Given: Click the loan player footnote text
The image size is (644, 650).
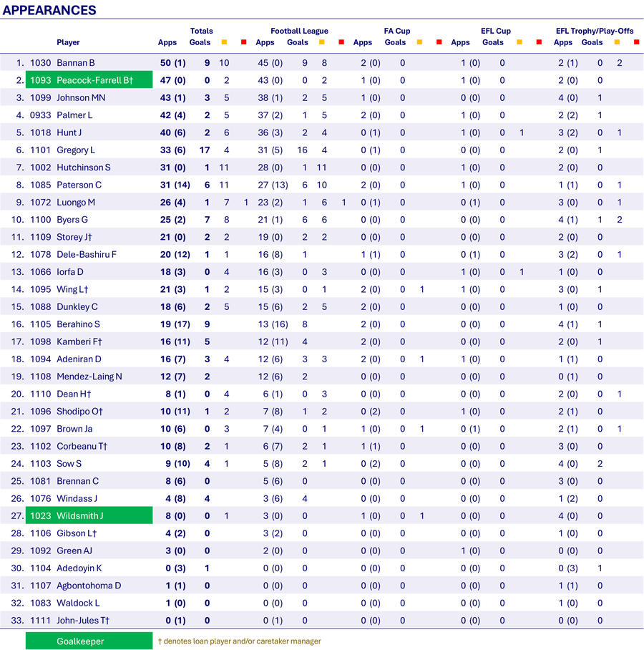Looking at the screenshot, I should pos(240,641).
